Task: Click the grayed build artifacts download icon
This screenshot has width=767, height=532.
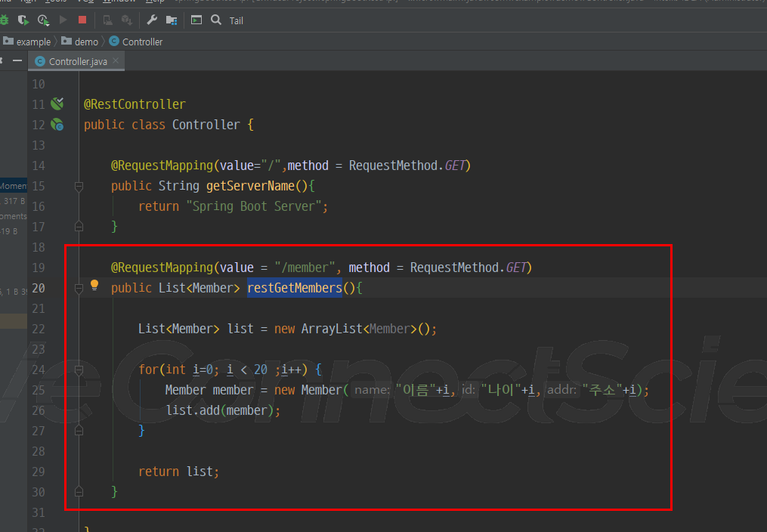Action: (x=127, y=20)
